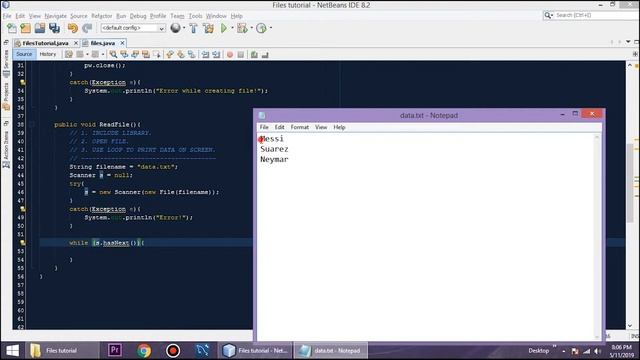The image size is (640, 360).
Task: Click the Debug Project toolbar icon
Action: click(242, 28)
